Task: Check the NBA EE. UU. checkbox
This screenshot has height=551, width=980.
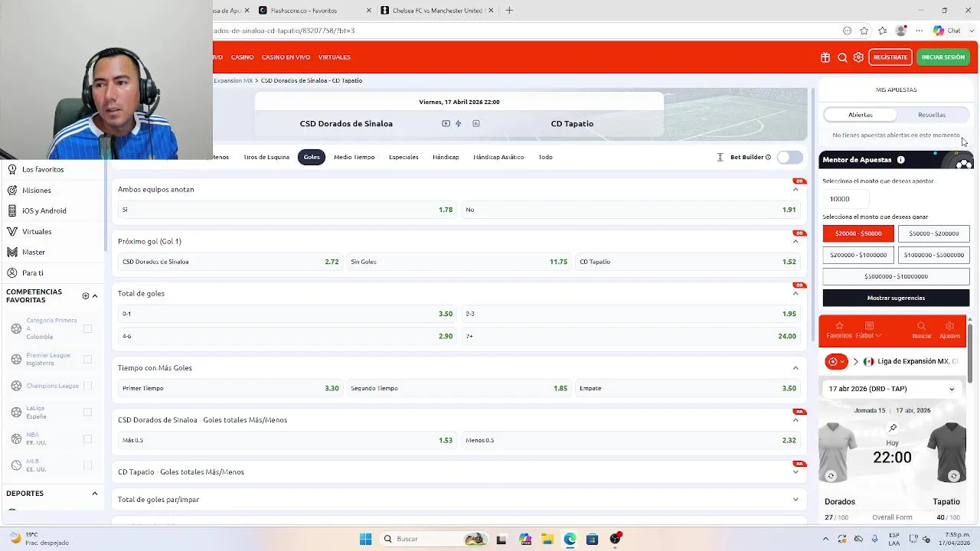Action: 87,439
